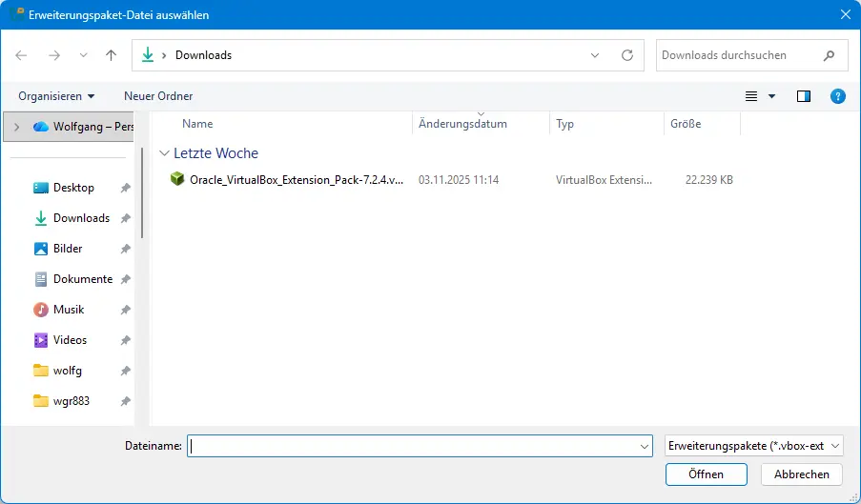Click the pin icon next to Musik

click(125, 310)
